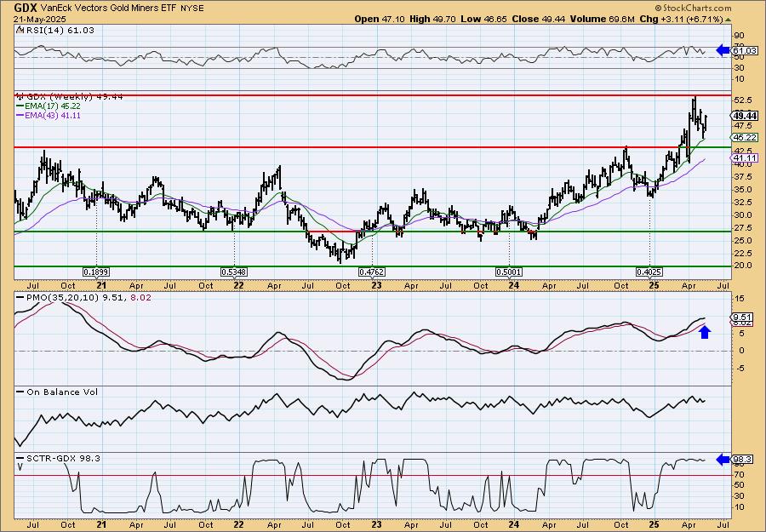This screenshot has height=532, width=766.
Task: Click the 37.5 price axis label
Action: click(741, 177)
